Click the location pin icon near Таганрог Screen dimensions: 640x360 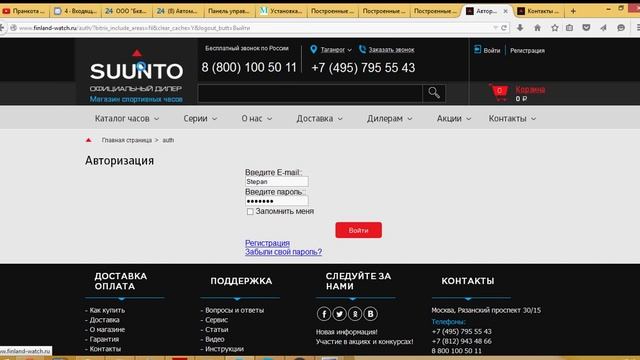pos(313,49)
